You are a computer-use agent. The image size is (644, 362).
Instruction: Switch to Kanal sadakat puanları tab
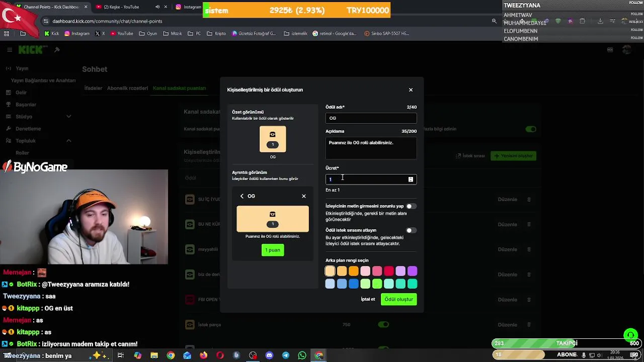tap(179, 88)
